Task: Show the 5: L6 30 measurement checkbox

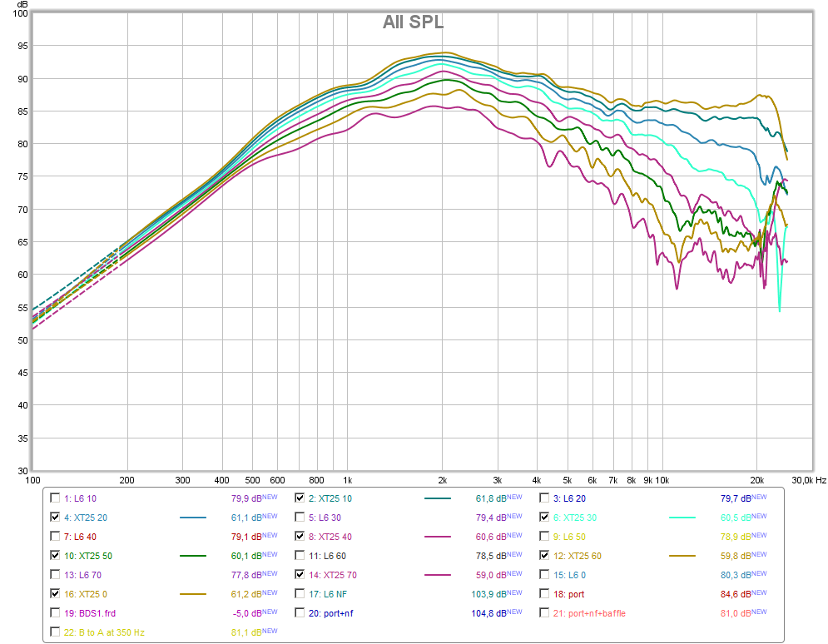Action: pyautogui.click(x=300, y=518)
